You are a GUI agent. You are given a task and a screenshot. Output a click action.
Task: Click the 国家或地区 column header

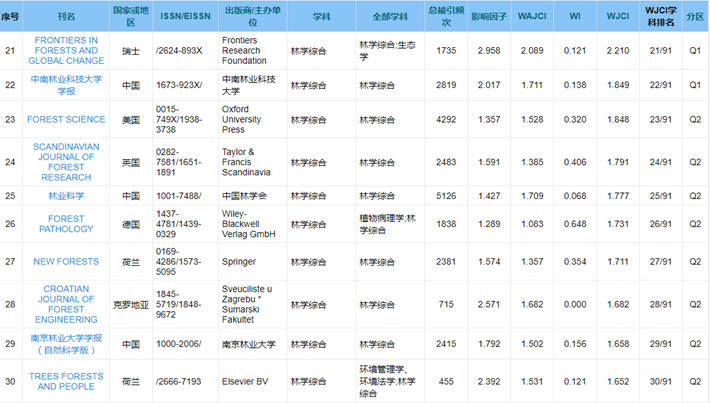131,16
